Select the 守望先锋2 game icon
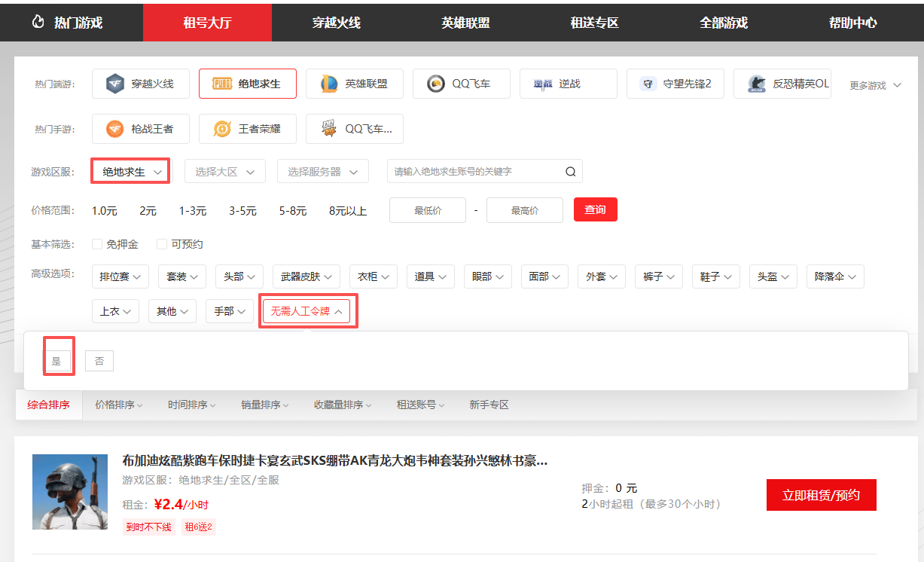Image resolution: width=924 pixels, height=562 pixels. (x=648, y=84)
